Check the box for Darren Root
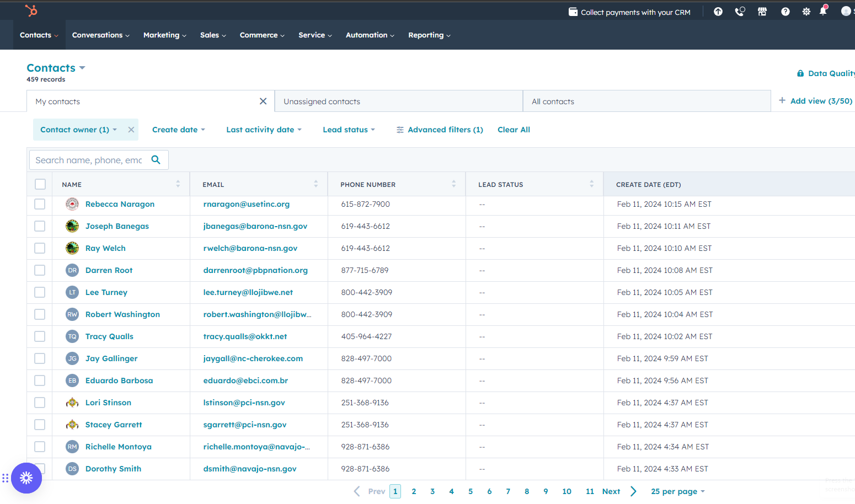Image resolution: width=855 pixels, height=504 pixels. coord(40,270)
